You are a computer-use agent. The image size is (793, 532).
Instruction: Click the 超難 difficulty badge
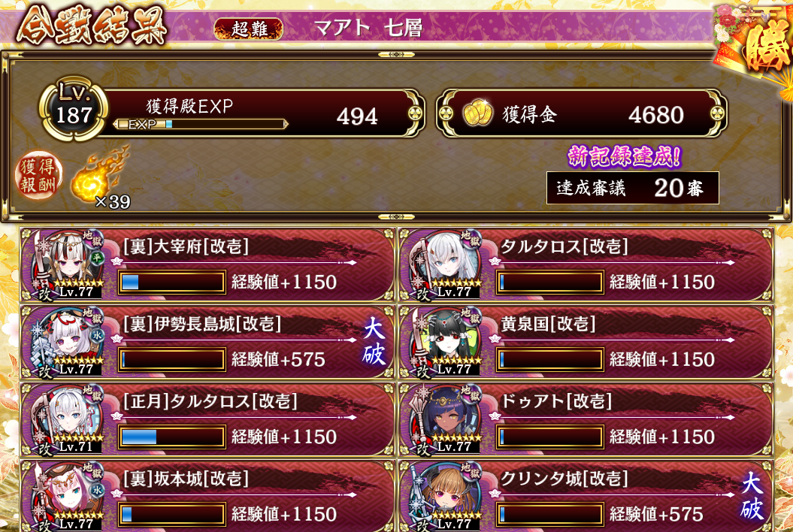click(x=248, y=29)
